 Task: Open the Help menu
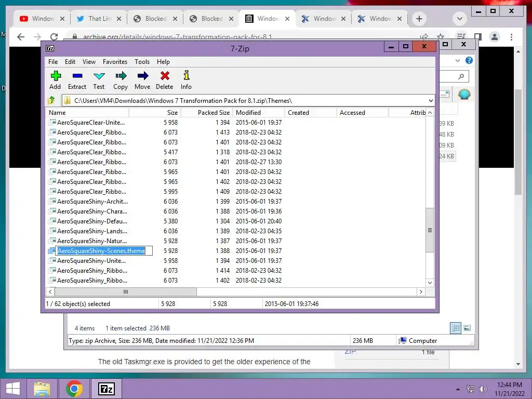[x=163, y=62]
